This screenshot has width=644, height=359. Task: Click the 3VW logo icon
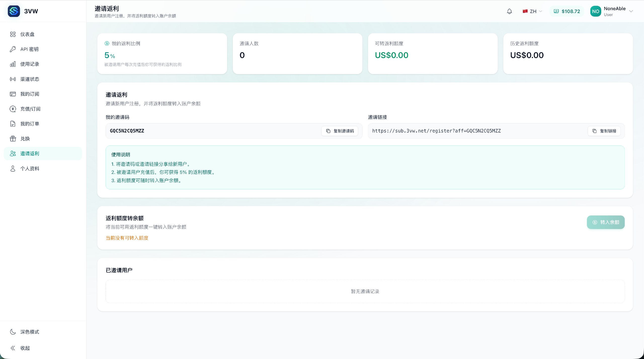14,11
